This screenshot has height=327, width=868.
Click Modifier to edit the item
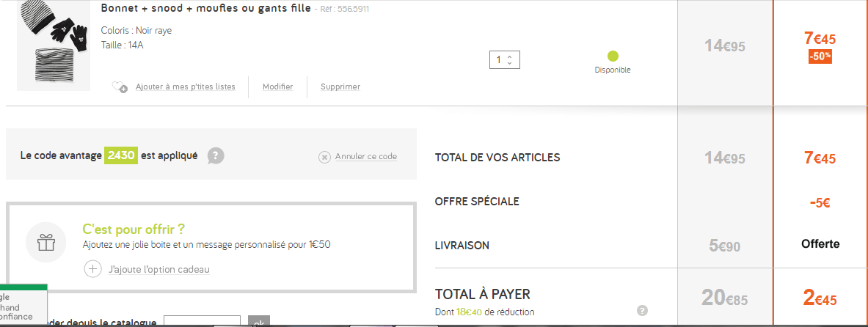[277, 87]
